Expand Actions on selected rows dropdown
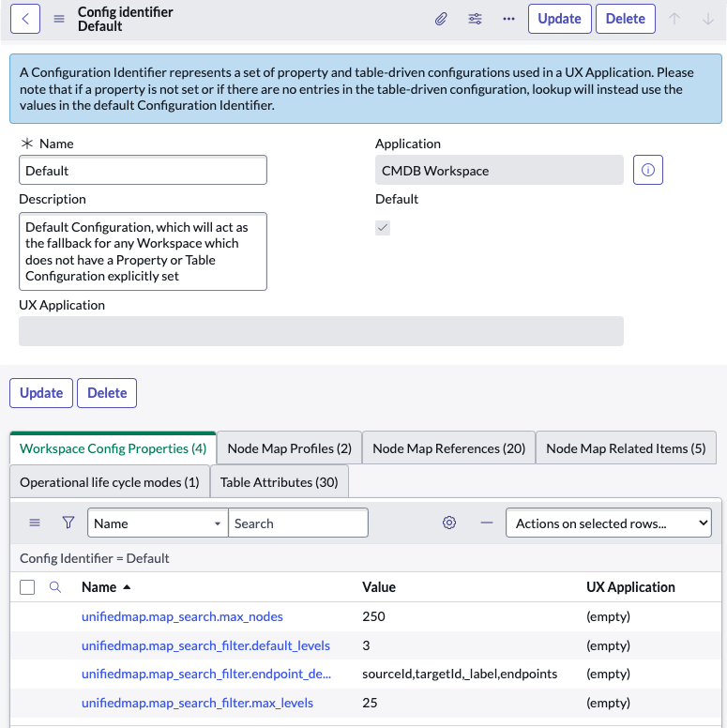 pos(608,523)
